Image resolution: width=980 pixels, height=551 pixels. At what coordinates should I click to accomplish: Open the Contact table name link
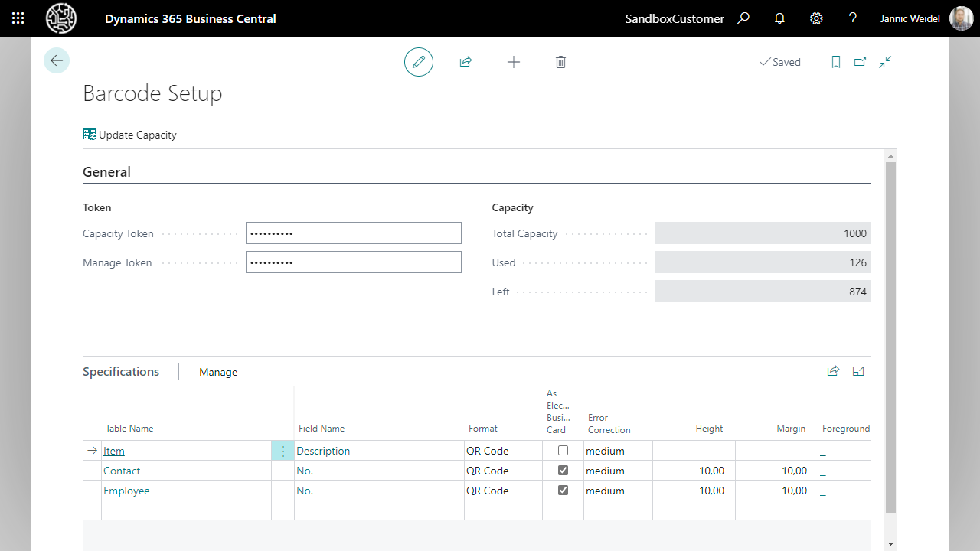pos(122,471)
